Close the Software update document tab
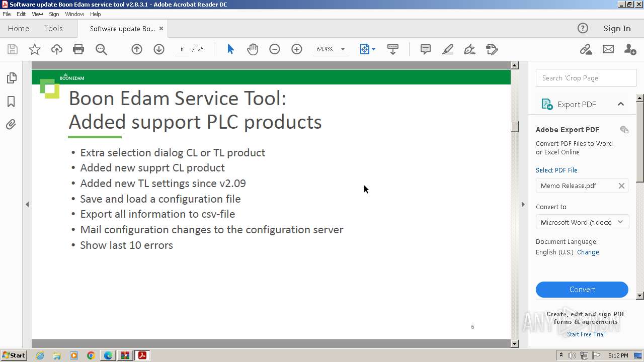Screen dimensions: 644x362 (161, 29)
